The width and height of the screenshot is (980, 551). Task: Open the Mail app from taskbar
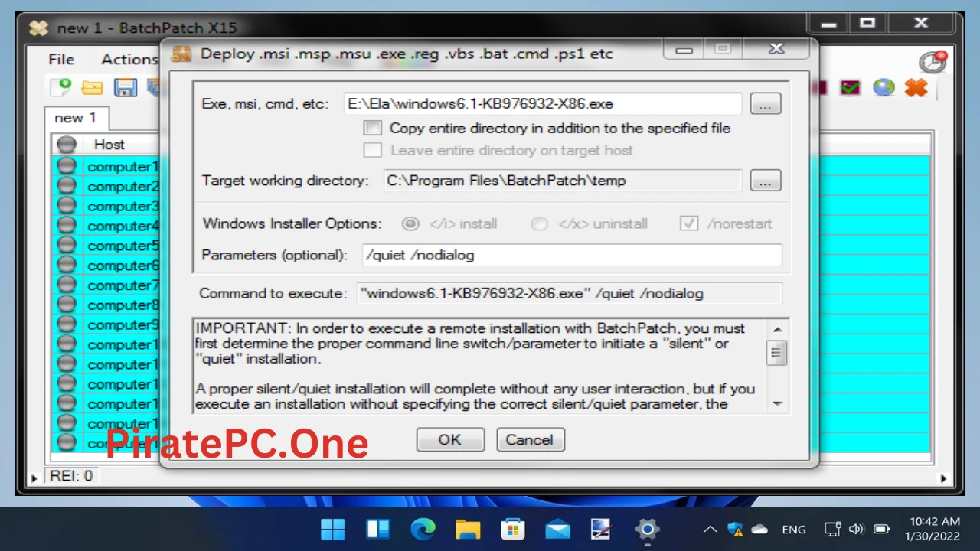click(x=557, y=530)
